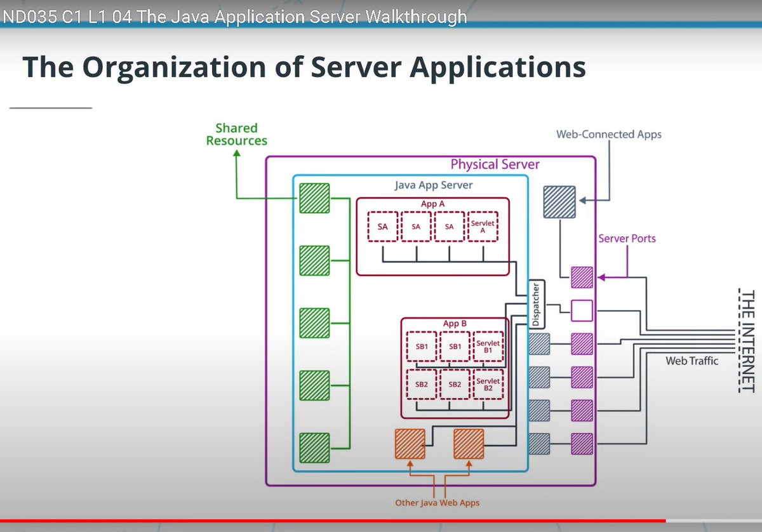The height and width of the screenshot is (532, 762).
Task: Select the 'App A' title text
Action: coord(433,204)
